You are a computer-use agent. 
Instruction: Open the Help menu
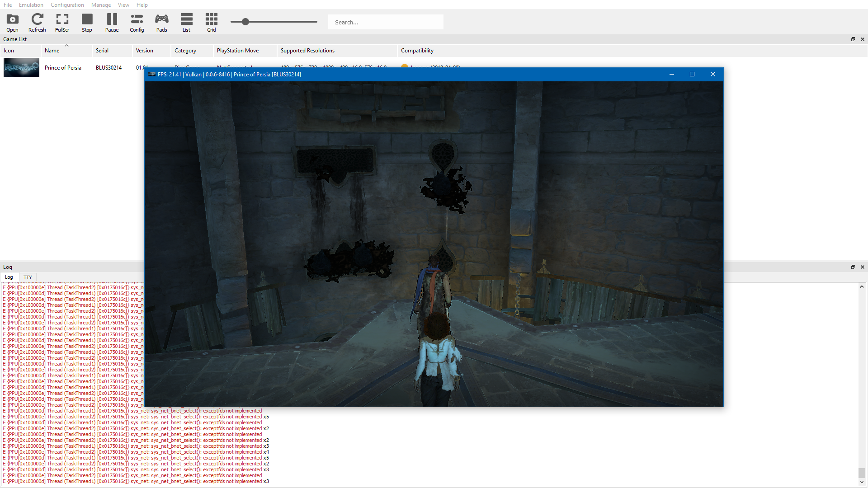(x=142, y=5)
